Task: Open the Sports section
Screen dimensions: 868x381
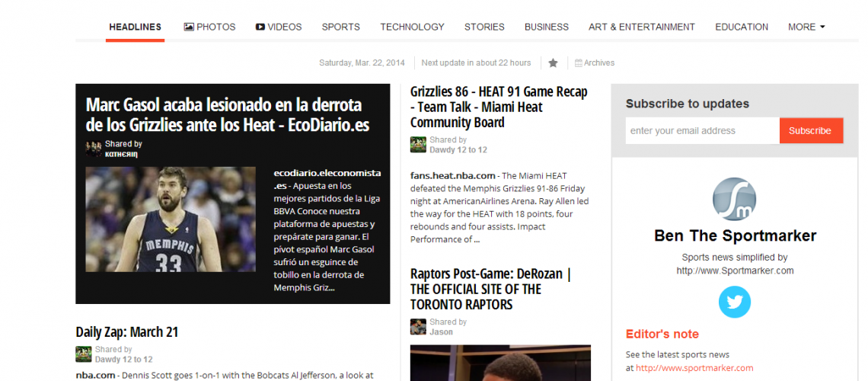Action: (x=341, y=27)
